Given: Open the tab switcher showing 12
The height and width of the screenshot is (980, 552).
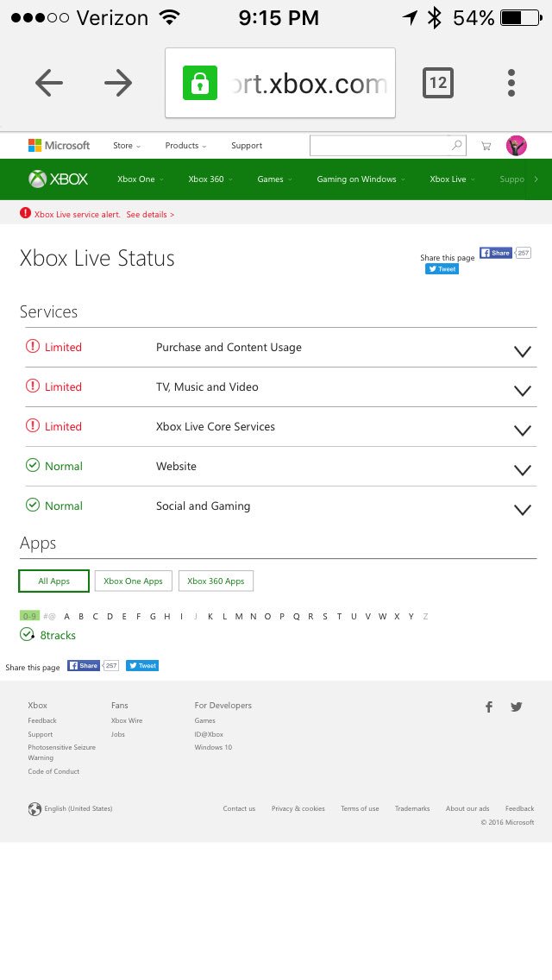Looking at the screenshot, I should (x=438, y=83).
